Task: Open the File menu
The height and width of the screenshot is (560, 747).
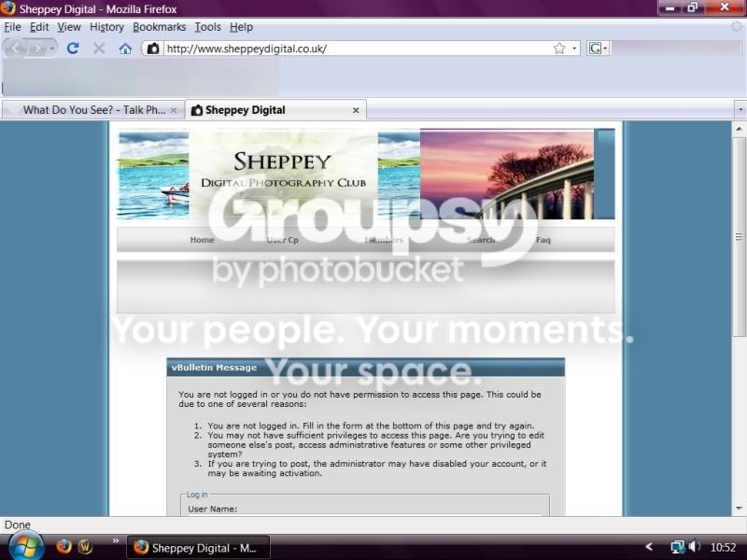Action: [12, 27]
